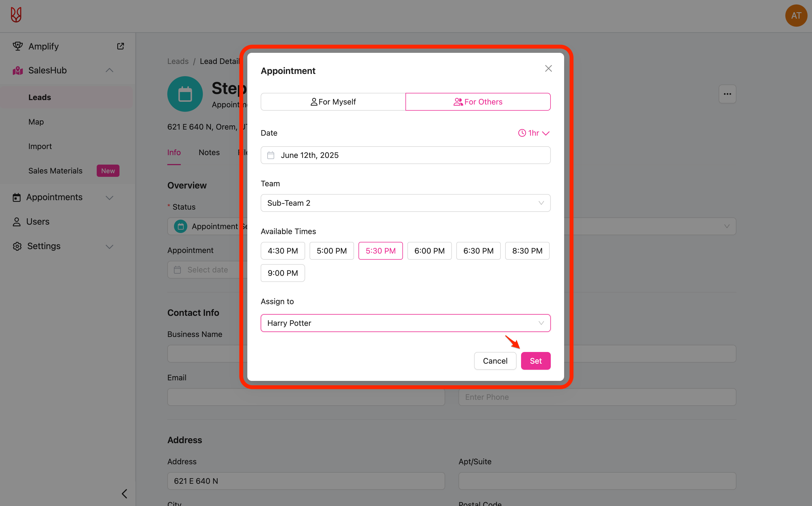Click the Amplify external link icon

coord(120,46)
